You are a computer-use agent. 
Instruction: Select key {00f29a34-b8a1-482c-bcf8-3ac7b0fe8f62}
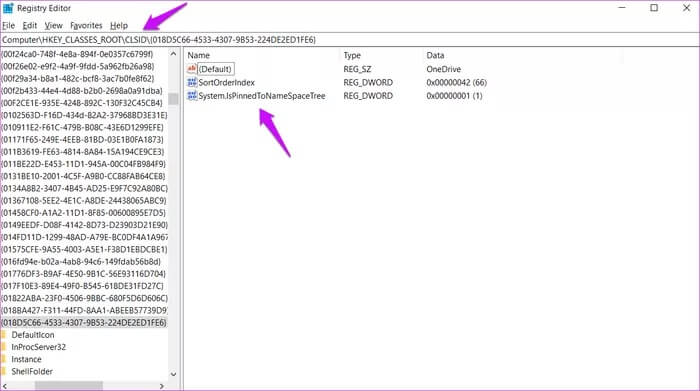click(78, 79)
